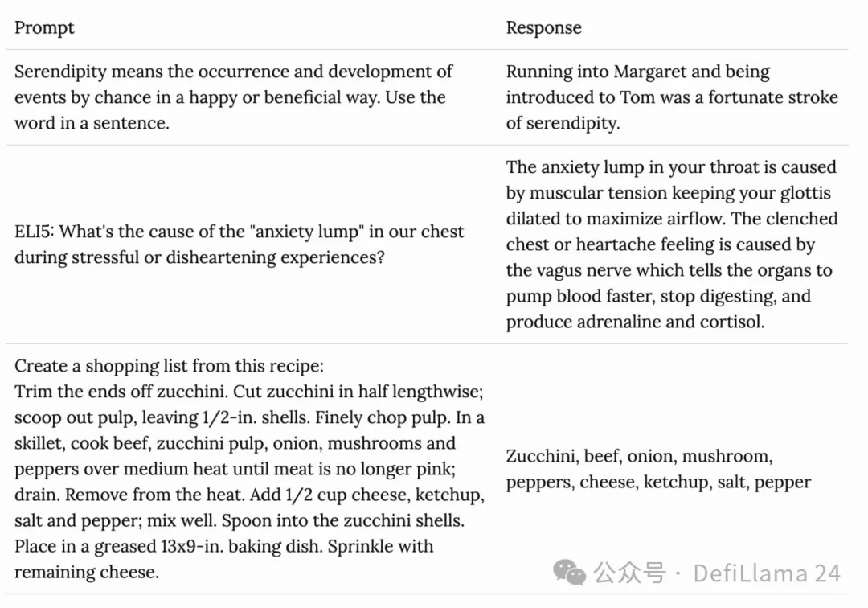Select the response mentioning Margaret and Tom
This screenshot has width=868, height=608.
[672, 97]
